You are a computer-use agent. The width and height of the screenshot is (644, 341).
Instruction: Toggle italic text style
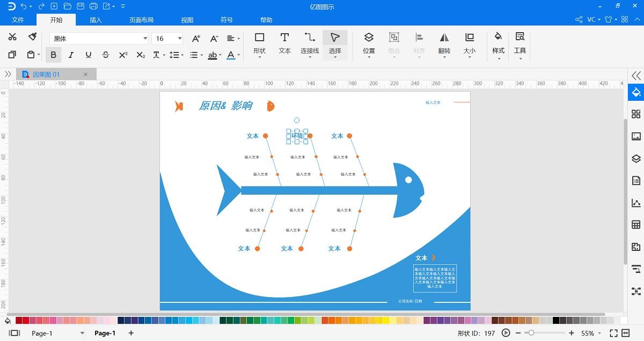pyautogui.click(x=71, y=55)
